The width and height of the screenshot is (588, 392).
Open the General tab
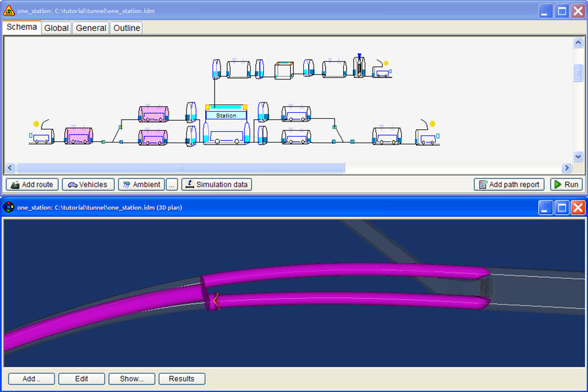[91, 28]
